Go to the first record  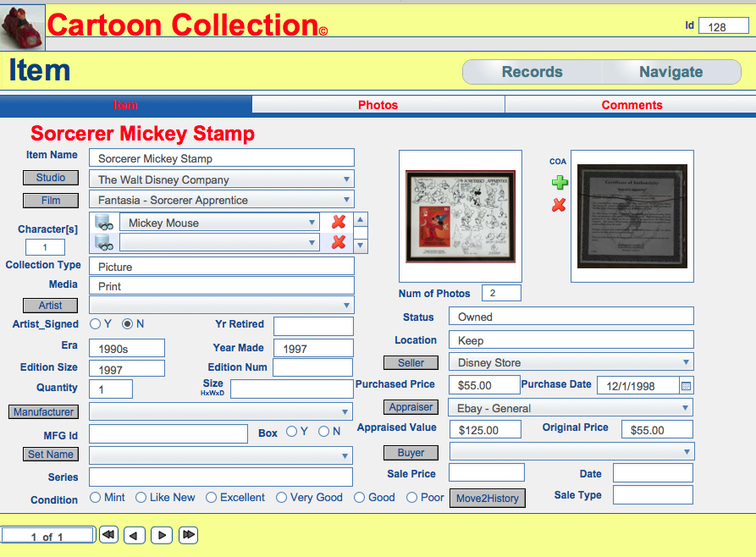click(108, 535)
